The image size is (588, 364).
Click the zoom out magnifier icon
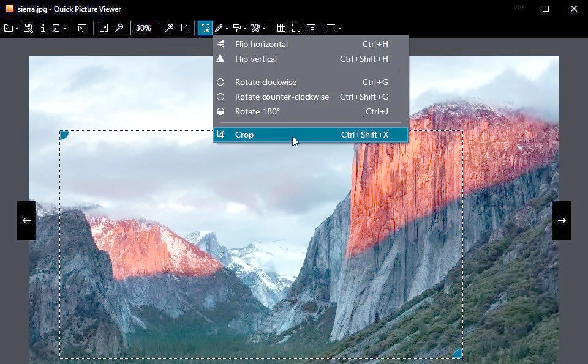(119, 28)
